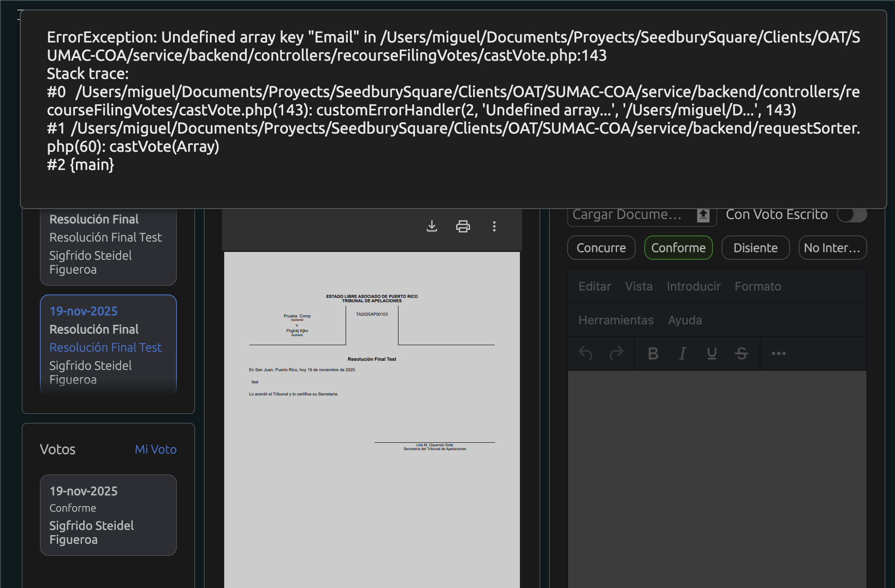The image size is (895, 588).
Task: Open the Herramientas menu
Action: coord(616,320)
